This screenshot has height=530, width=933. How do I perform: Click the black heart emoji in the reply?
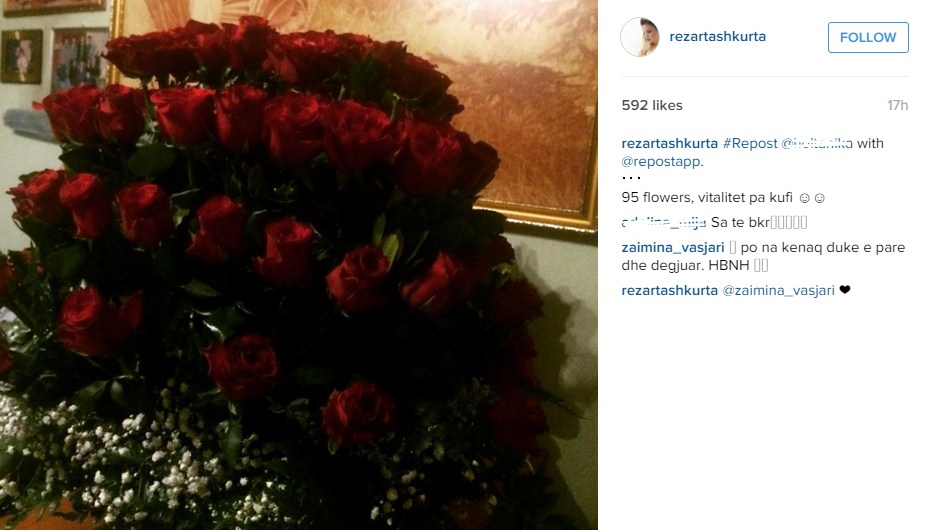845,290
